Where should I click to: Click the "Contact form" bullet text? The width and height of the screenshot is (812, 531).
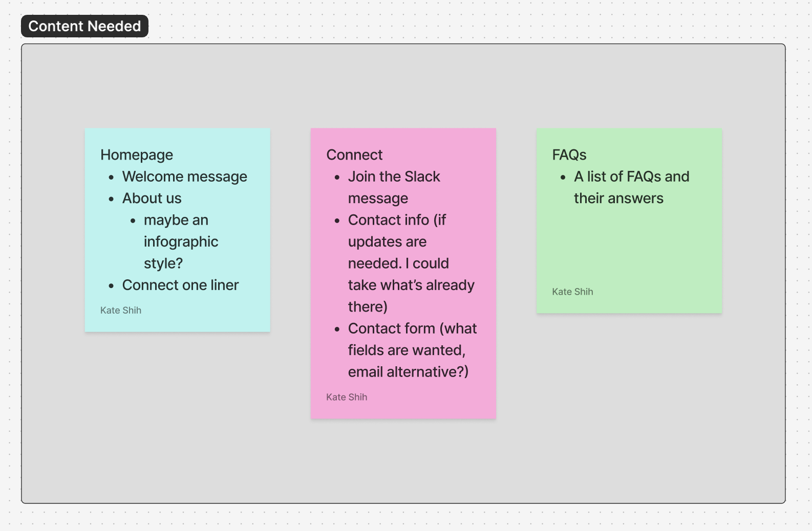[x=412, y=328]
